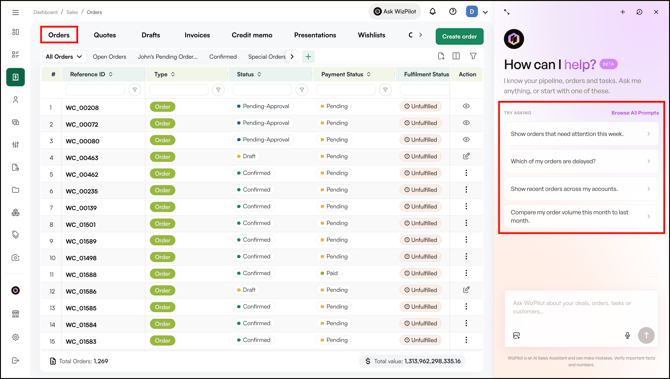This screenshot has height=379, width=670.
Task: Click the notification bell icon
Action: [x=432, y=12]
